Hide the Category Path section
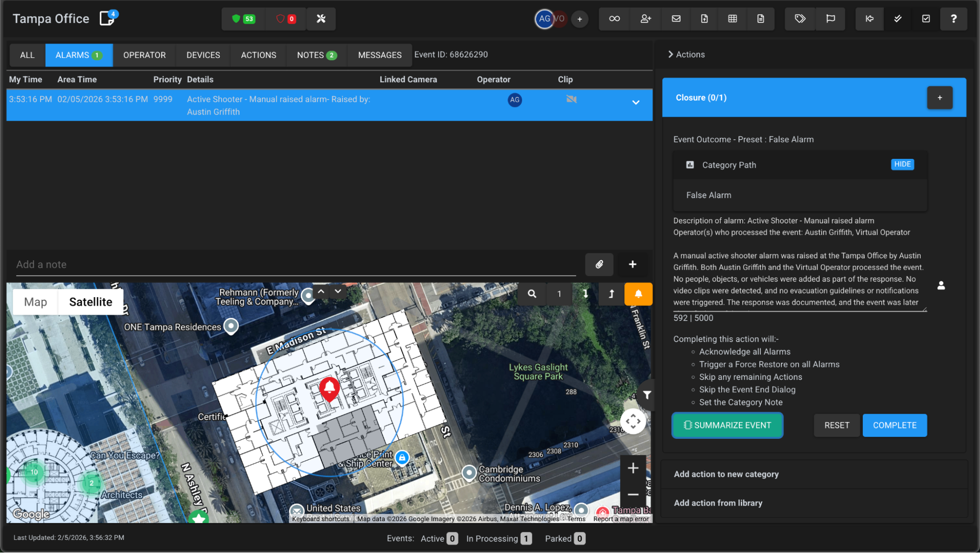The height and width of the screenshot is (553, 980). point(902,165)
